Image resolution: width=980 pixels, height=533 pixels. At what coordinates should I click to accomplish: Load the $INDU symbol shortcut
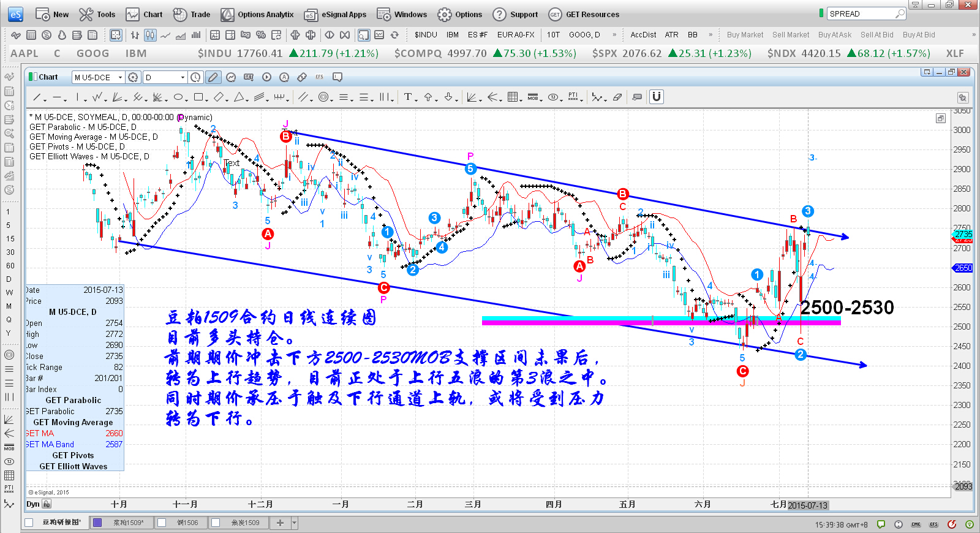426,35
